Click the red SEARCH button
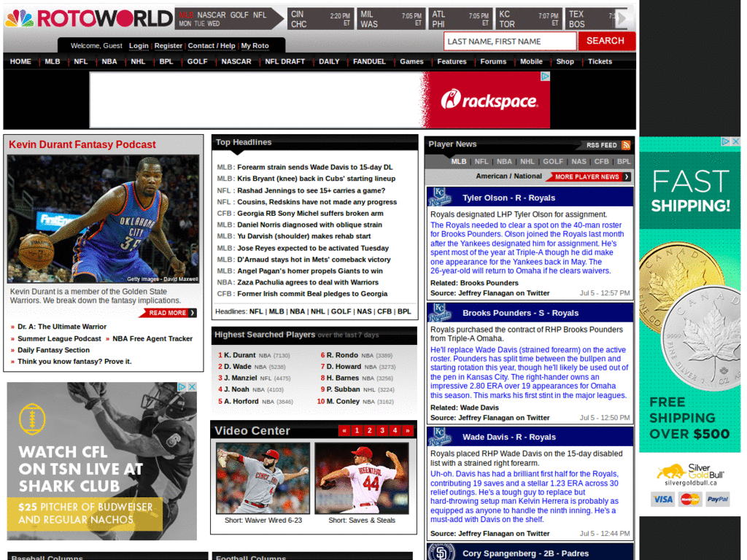The height and width of the screenshot is (560, 747). coord(605,41)
